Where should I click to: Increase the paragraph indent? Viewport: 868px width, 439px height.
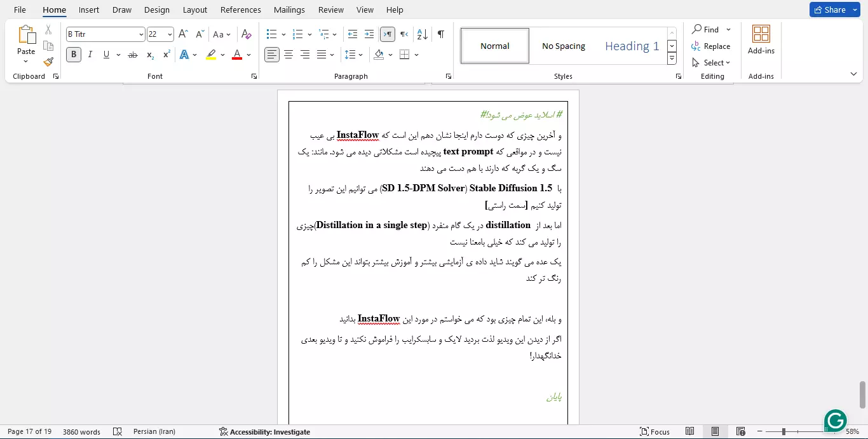click(x=369, y=34)
